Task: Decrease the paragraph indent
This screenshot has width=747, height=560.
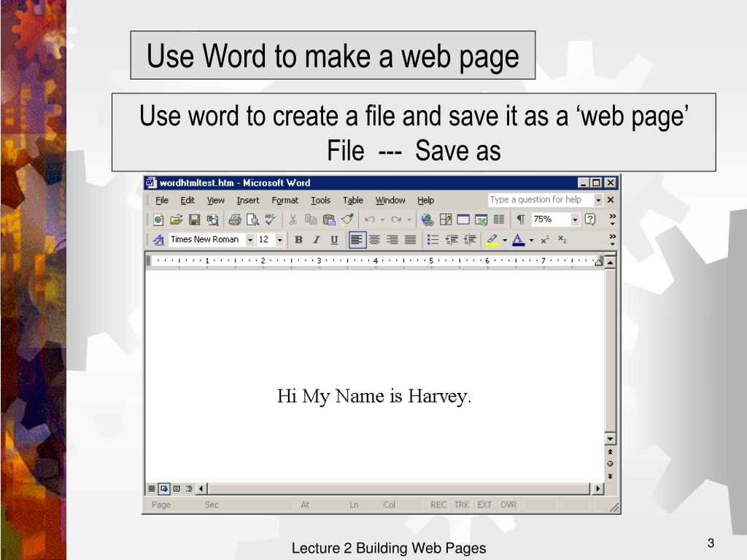Action: pos(451,239)
